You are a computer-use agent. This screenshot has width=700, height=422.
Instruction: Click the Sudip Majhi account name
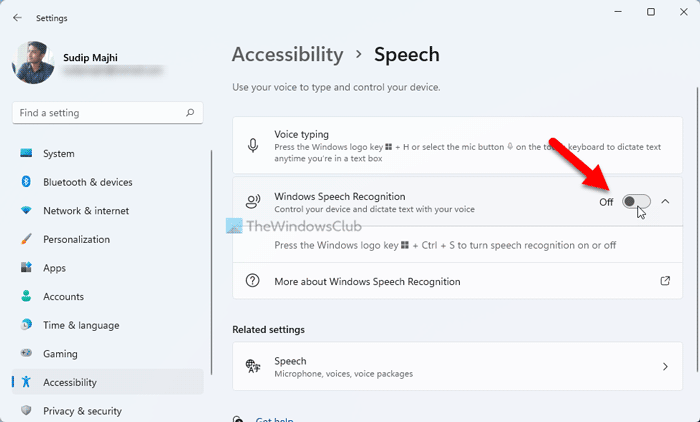(91, 58)
